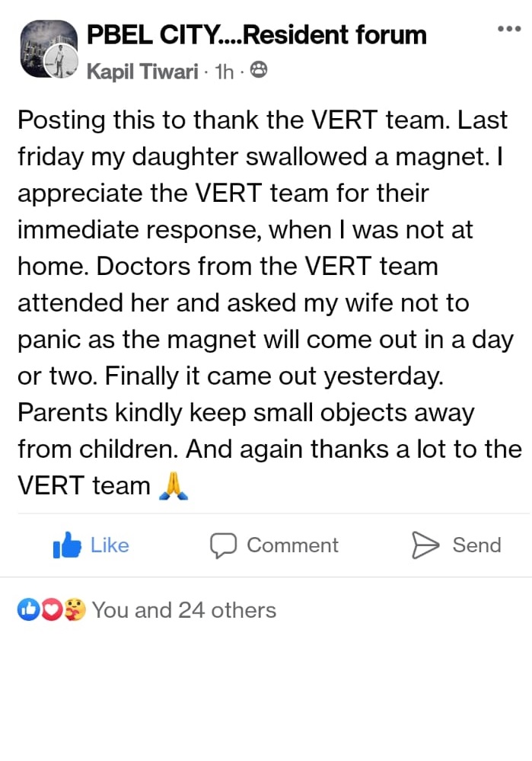Show who reacted: You and 24 others
The image size is (532, 761).
[183, 610]
